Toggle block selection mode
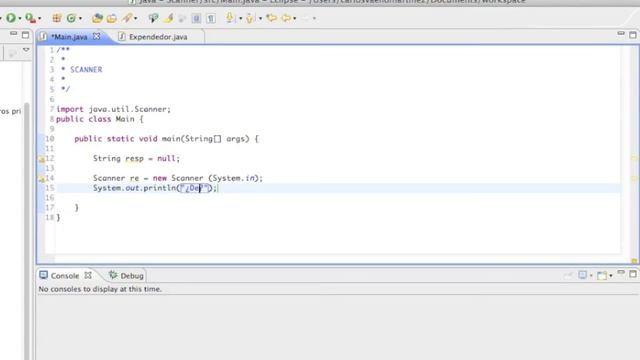Viewport: 640px width, 360px height. tap(196, 18)
